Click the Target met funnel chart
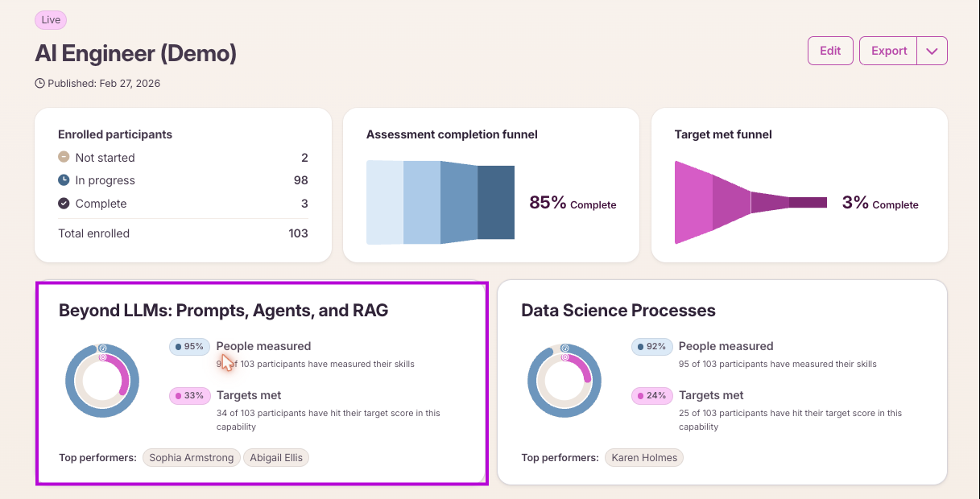Image resolution: width=980 pixels, height=499 pixels. [x=751, y=202]
